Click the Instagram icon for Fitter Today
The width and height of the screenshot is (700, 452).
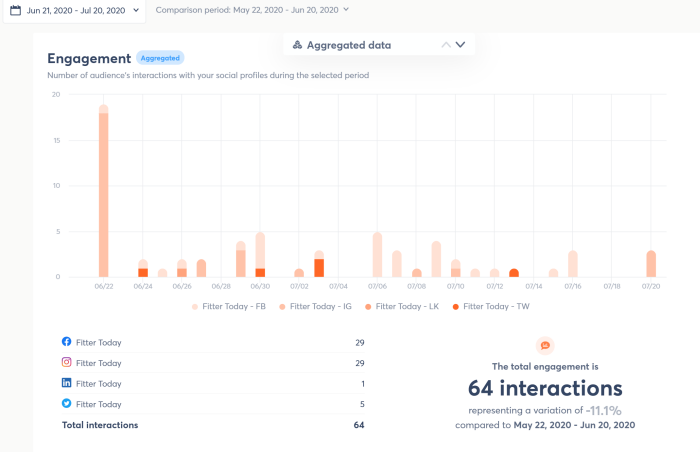coord(67,363)
